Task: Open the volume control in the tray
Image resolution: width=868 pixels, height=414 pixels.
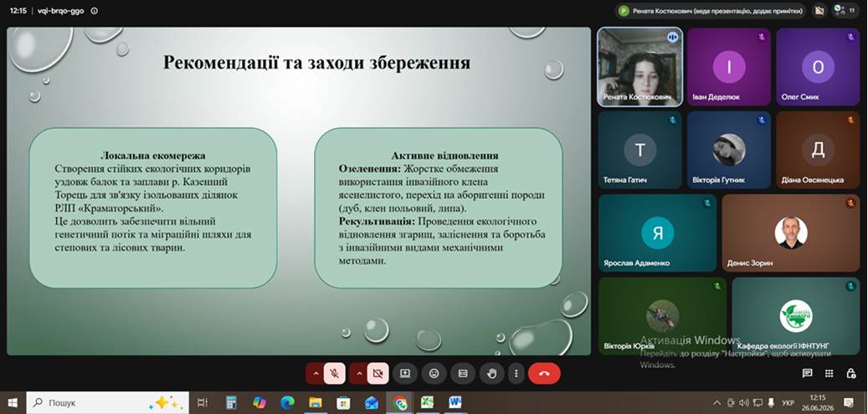Action: click(743, 402)
